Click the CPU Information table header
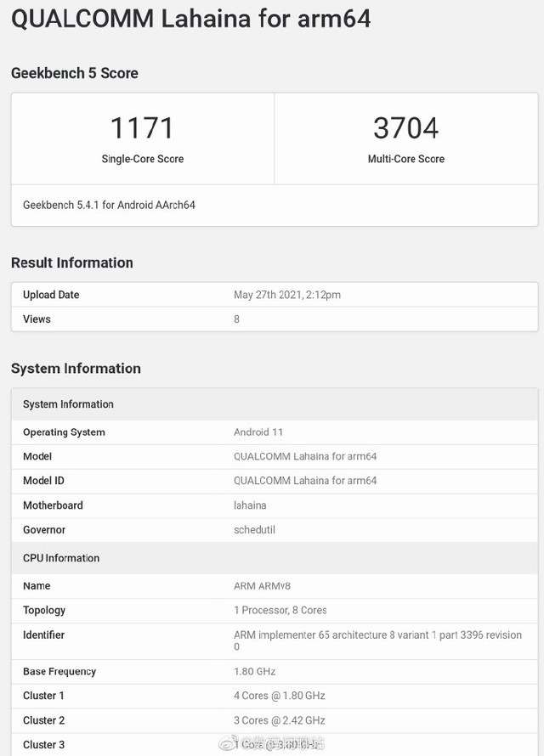This screenshot has width=544, height=756. point(275,558)
